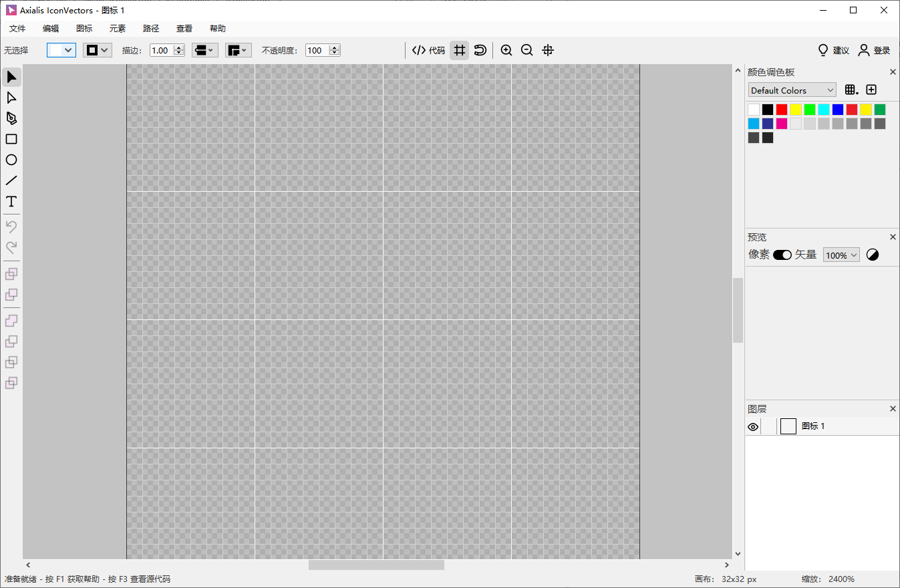Open the Default Colors palette dropdown
Image resolution: width=900 pixels, height=588 pixels.
click(792, 90)
